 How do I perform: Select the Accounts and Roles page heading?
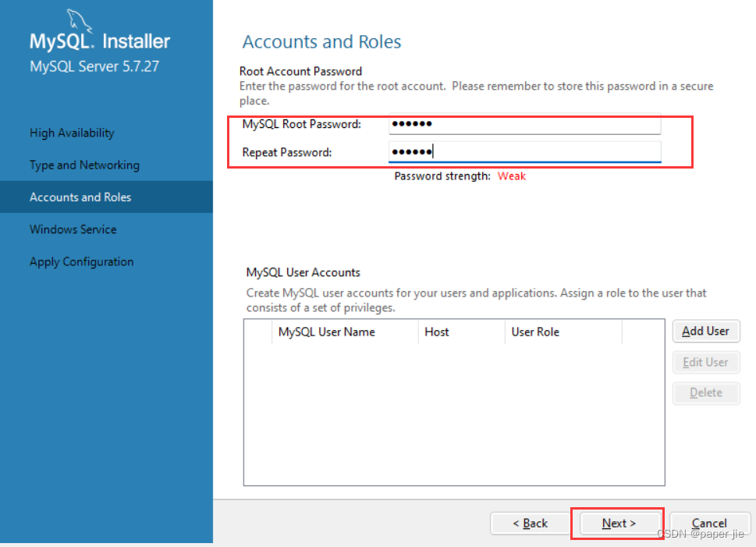(x=321, y=42)
